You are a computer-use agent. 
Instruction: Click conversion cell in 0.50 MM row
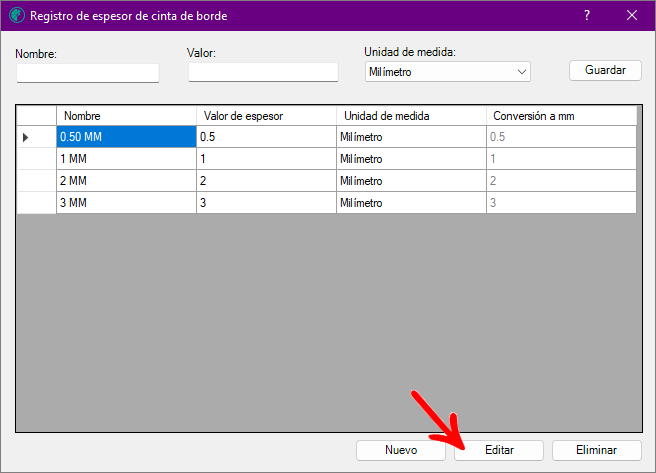(x=561, y=137)
